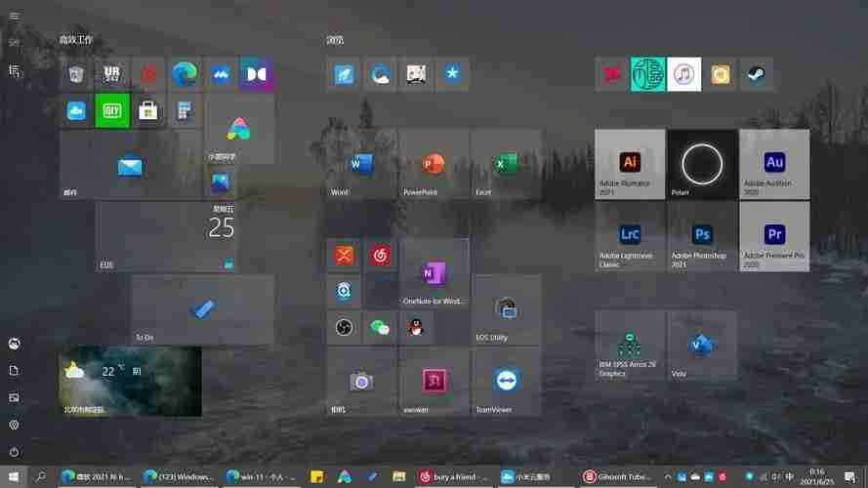Open the Camera tile

click(x=361, y=382)
